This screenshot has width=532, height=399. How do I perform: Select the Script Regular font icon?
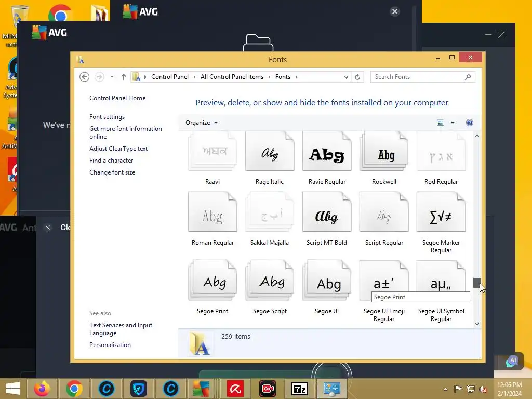coord(384,212)
